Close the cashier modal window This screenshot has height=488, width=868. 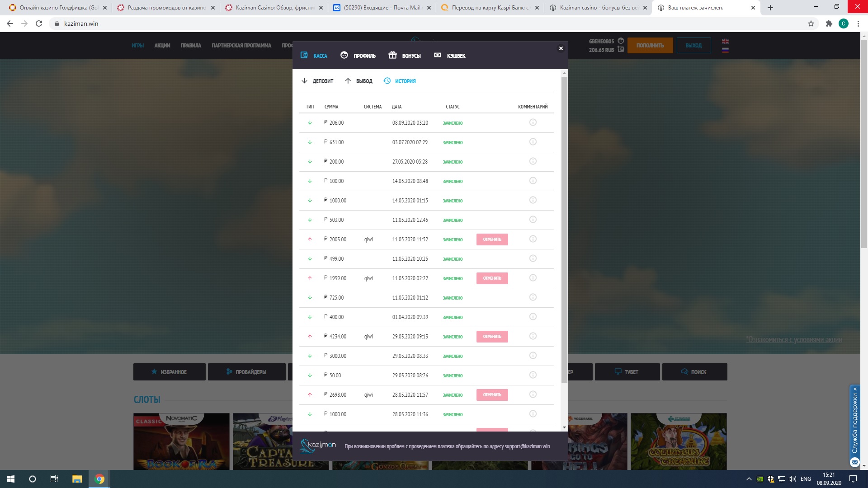tap(561, 48)
